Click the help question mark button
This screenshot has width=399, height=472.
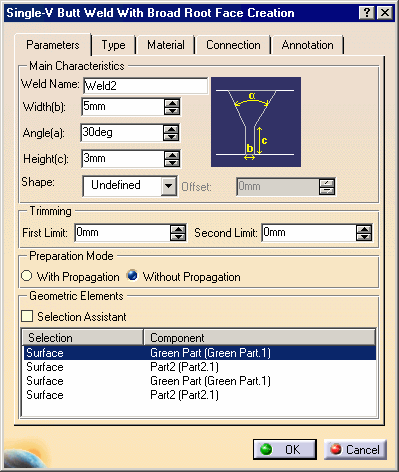click(x=367, y=13)
